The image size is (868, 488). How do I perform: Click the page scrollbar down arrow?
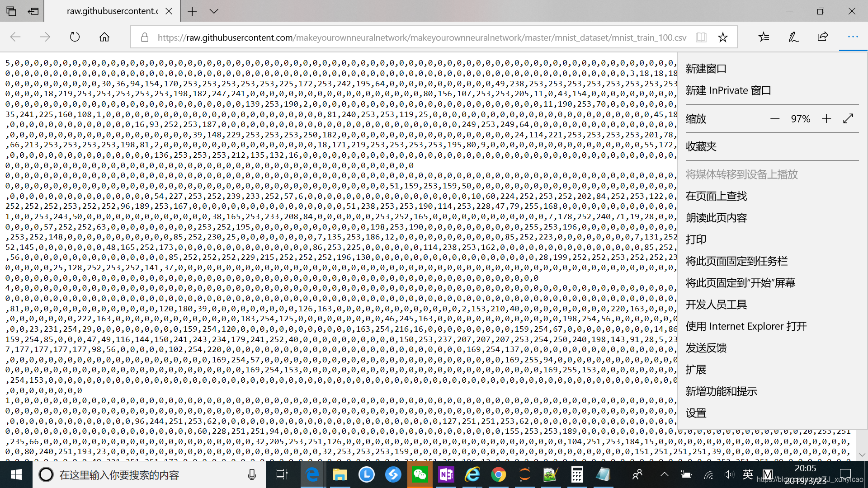pyautogui.click(x=862, y=455)
